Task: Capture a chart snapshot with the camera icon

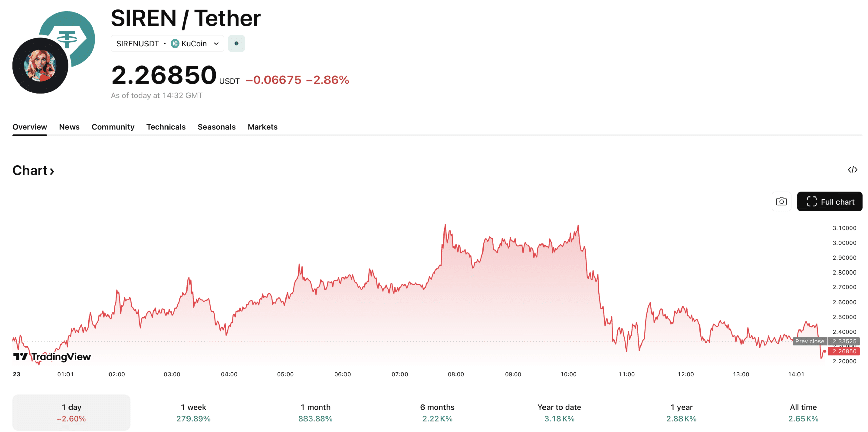Action: click(781, 201)
